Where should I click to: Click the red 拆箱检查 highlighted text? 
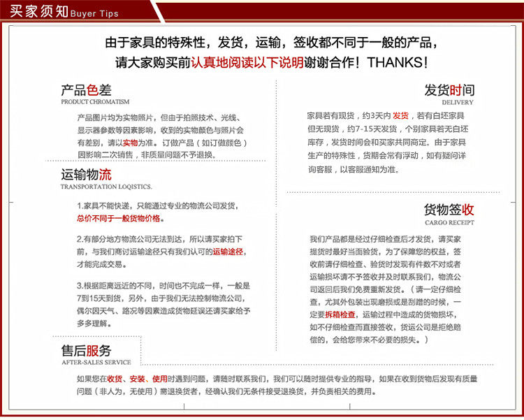click(x=340, y=314)
